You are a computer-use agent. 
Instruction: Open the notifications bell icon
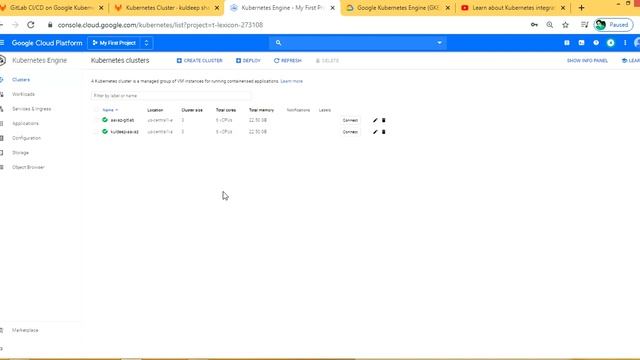(611, 43)
